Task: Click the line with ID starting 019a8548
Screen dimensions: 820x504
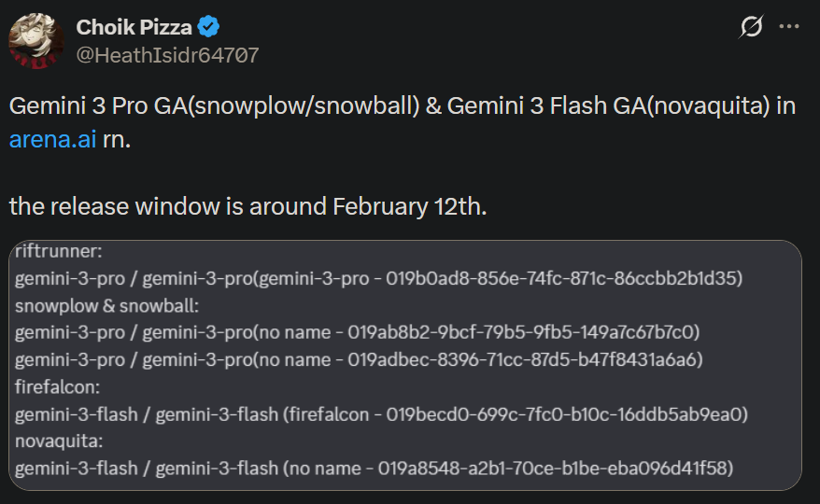Action: (375, 468)
